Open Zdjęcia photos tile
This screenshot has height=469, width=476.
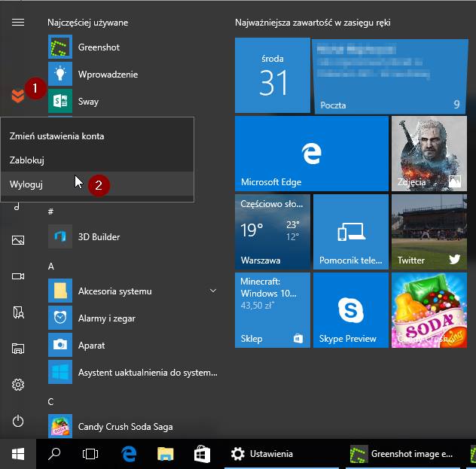pyautogui.click(x=429, y=154)
